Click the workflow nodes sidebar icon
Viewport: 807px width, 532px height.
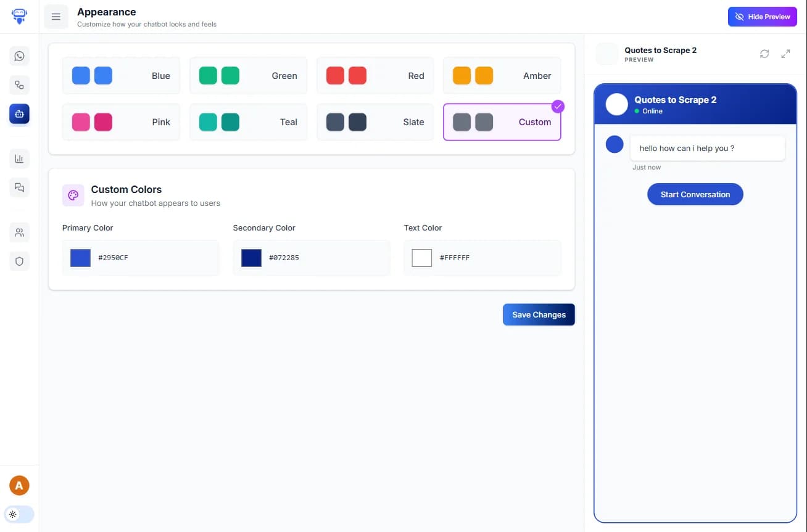pyautogui.click(x=19, y=85)
